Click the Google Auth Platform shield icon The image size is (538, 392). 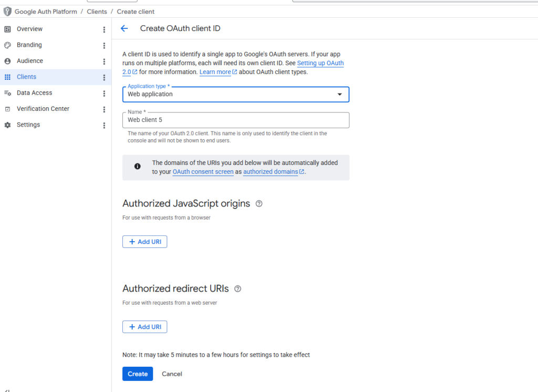click(x=7, y=11)
